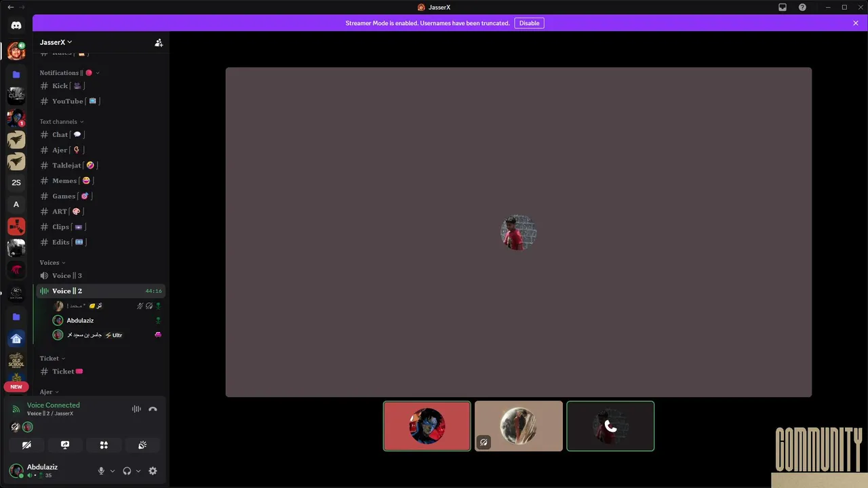Screen dimensions: 868x488
Task: Click the focused participant avatar in main view
Action: coord(519,232)
